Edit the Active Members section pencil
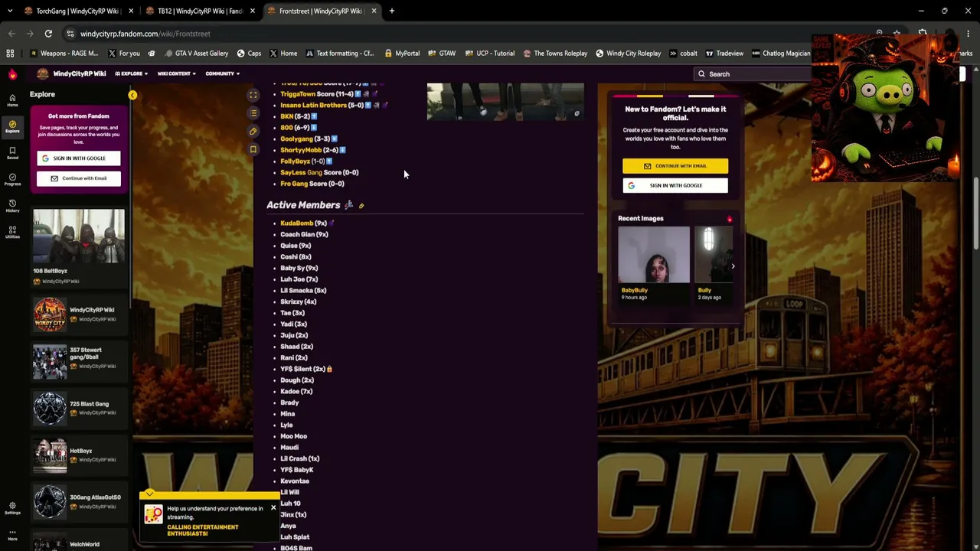The width and height of the screenshot is (980, 551). (361, 206)
